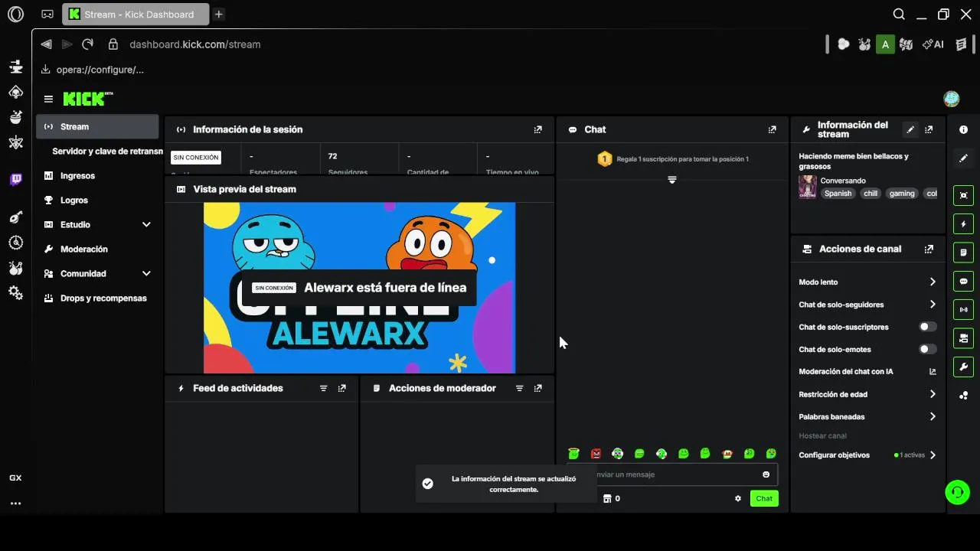Image resolution: width=980 pixels, height=551 pixels.
Task: Click the KICK logo
Action: (87, 99)
